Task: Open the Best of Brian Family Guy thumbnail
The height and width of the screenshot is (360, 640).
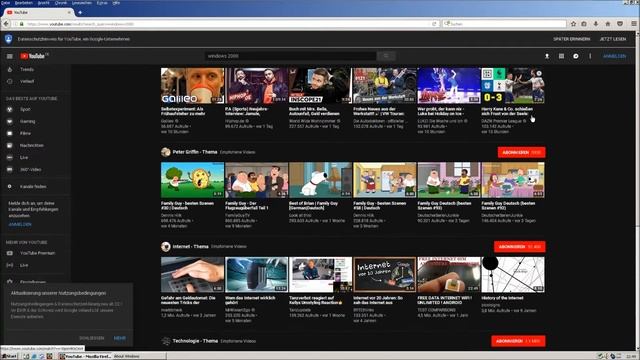Action: 320,180
